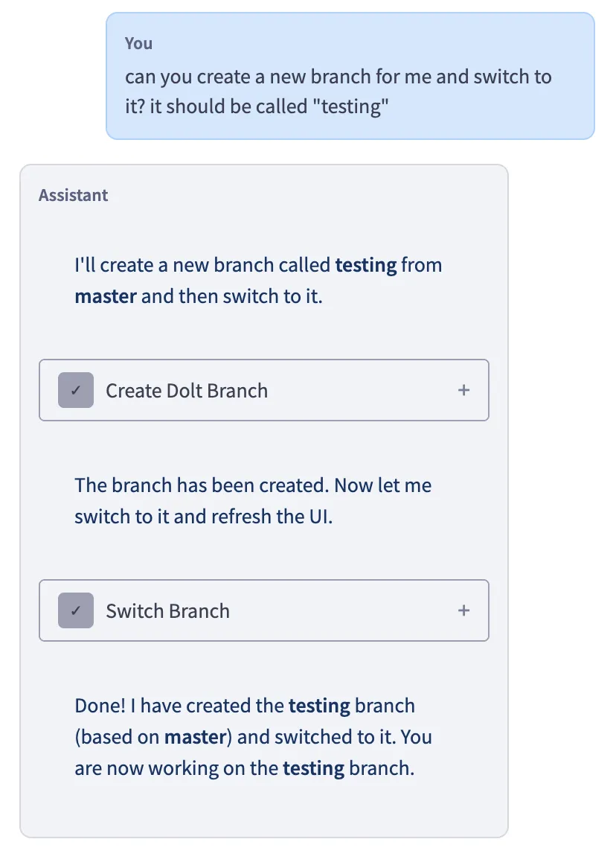
Task: Click the check badge under the first assistant sentence
Action: (75, 389)
